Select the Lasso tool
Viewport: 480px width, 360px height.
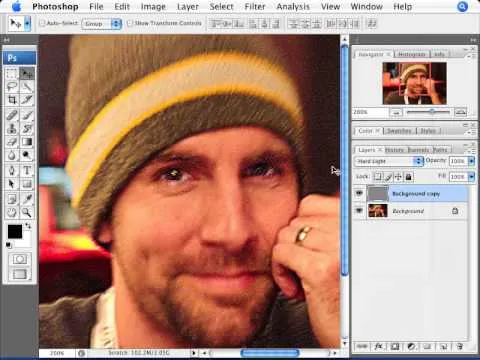(12, 86)
